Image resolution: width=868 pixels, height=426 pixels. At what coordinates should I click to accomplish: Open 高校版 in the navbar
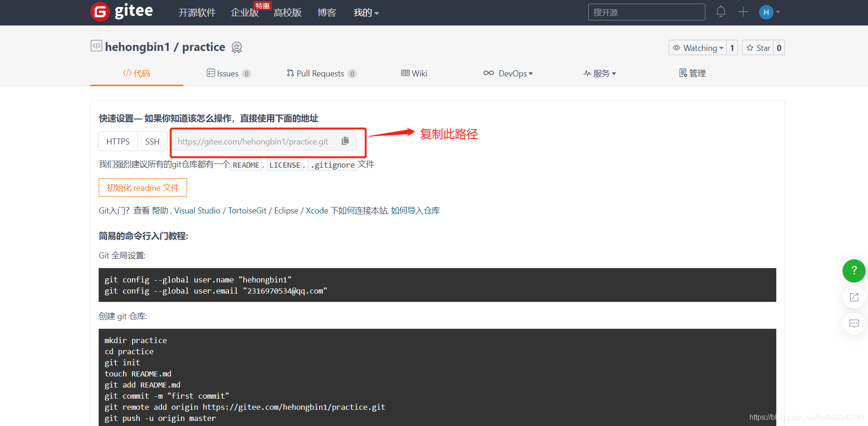click(288, 13)
